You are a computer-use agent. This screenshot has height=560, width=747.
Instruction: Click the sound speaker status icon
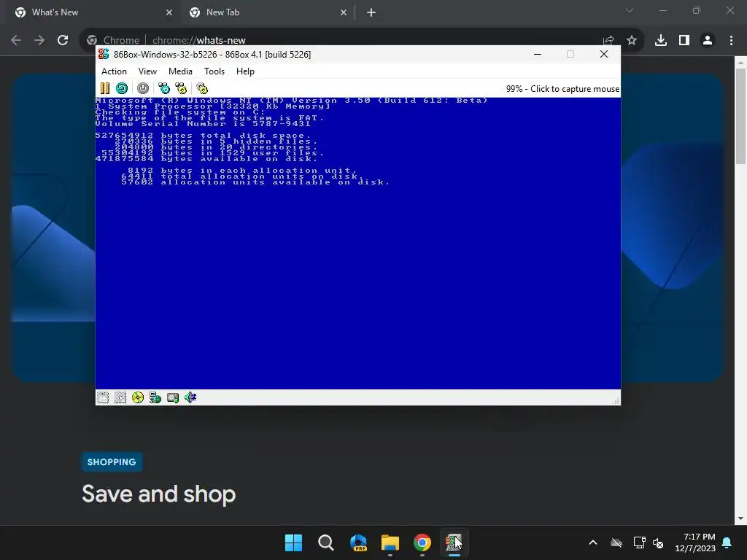pyautogui.click(x=190, y=397)
